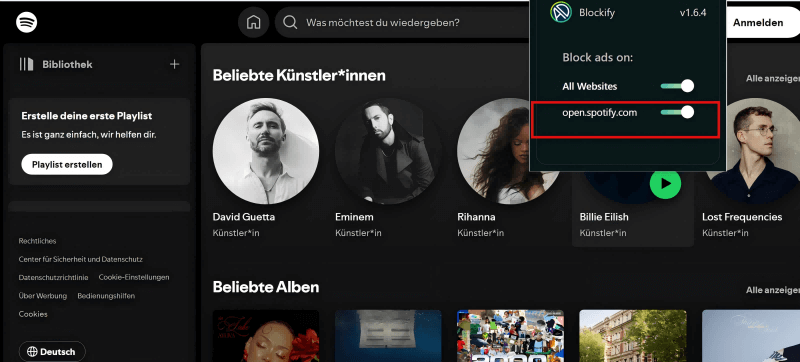Open the Deutsch language selector

coord(52,352)
